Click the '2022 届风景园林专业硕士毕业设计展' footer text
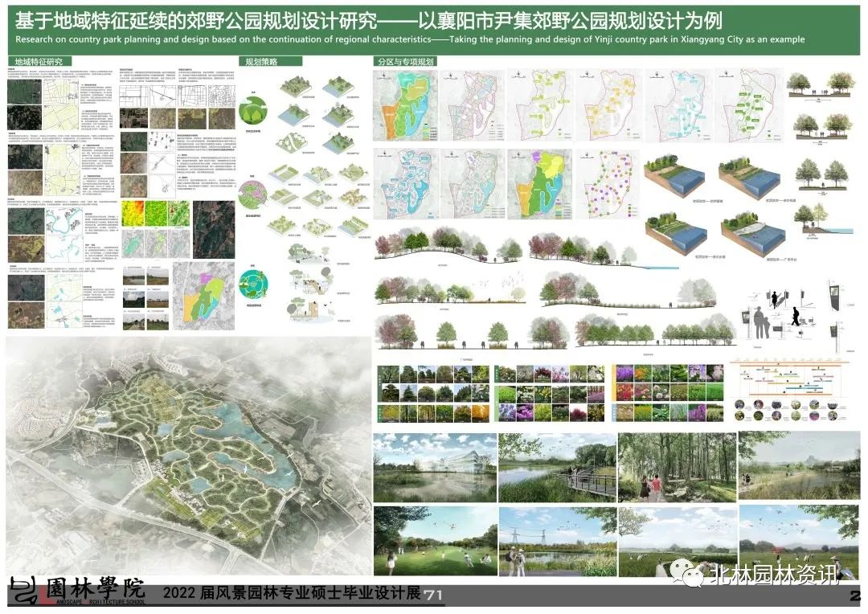Viewport: 868px width, 614px height. pos(292,593)
